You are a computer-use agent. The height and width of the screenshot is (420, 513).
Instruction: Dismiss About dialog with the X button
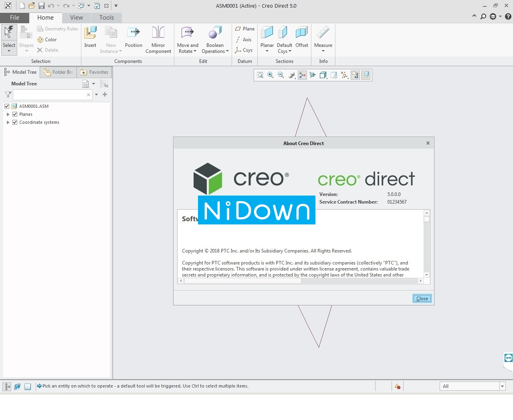[x=428, y=143]
